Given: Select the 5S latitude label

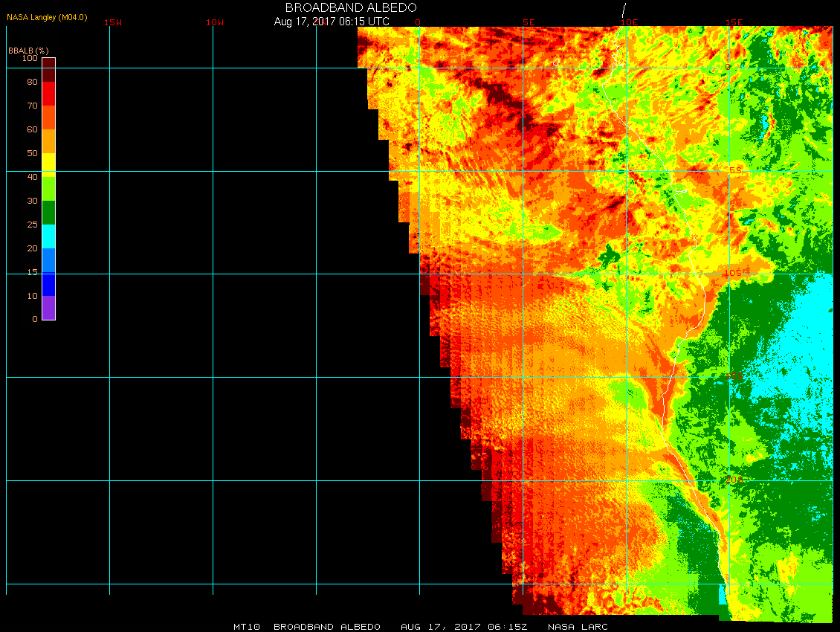Looking at the screenshot, I should [x=734, y=170].
